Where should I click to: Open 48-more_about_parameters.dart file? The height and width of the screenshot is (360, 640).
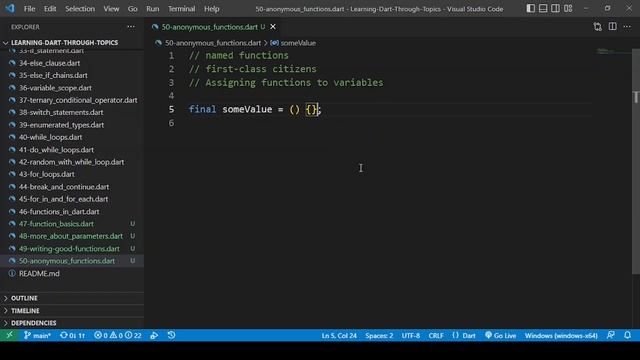[72, 236]
